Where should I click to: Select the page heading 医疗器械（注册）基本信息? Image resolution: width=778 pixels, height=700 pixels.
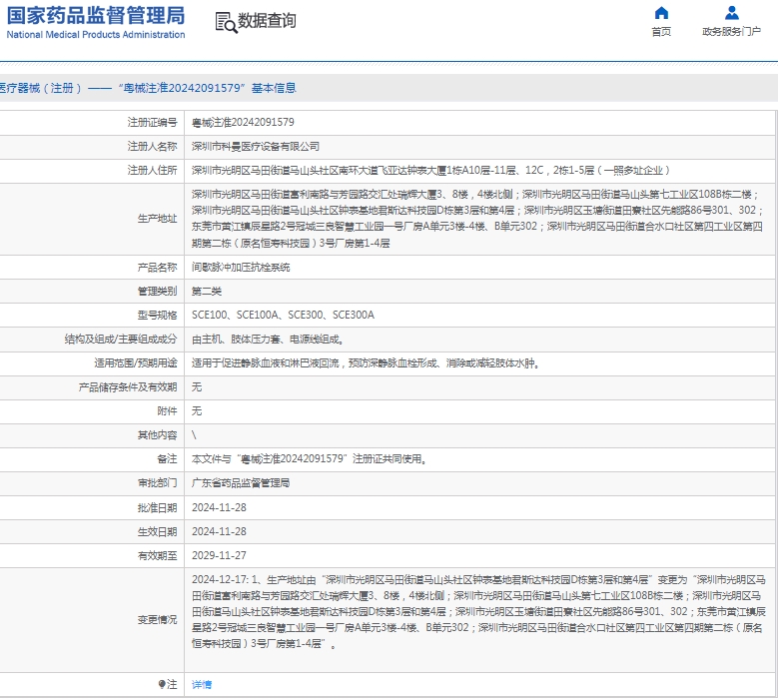(148, 88)
